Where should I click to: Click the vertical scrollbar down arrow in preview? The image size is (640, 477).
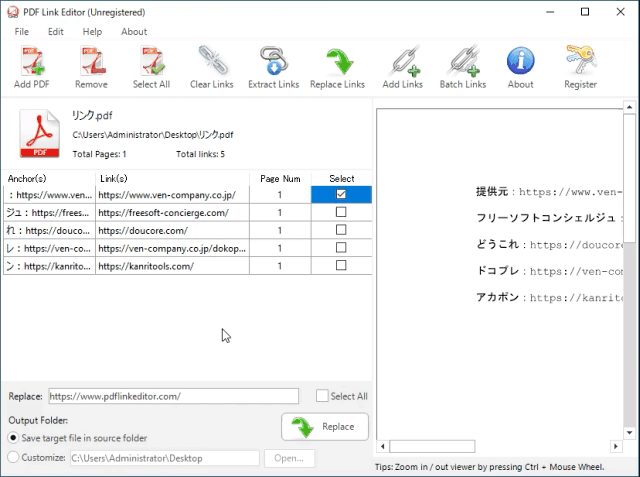point(629,433)
